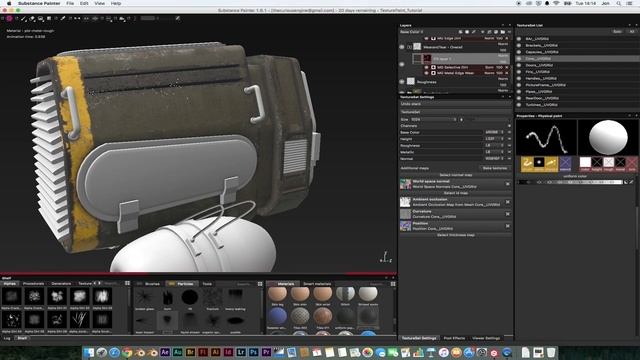
Task: Toggle visibility of the MG Selective Dirt effect
Action: 427,67
